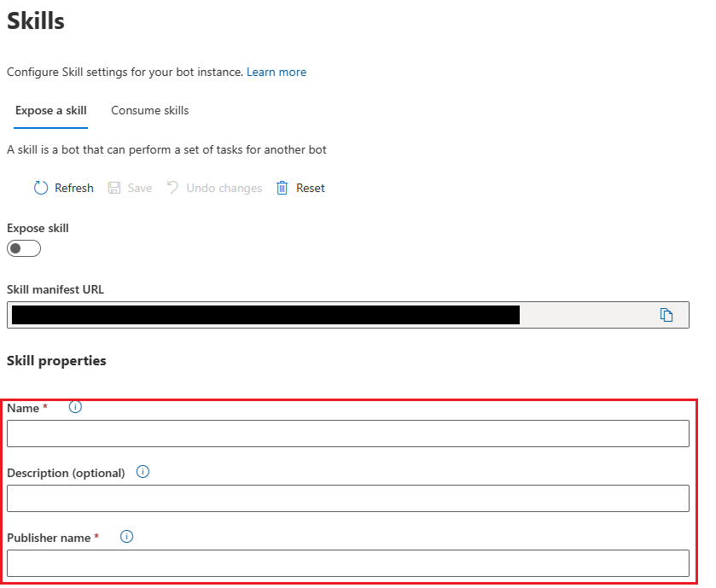Viewport: 716px width, 588px height.
Task: Click the info icon beside Publisher name
Action: 127,537
